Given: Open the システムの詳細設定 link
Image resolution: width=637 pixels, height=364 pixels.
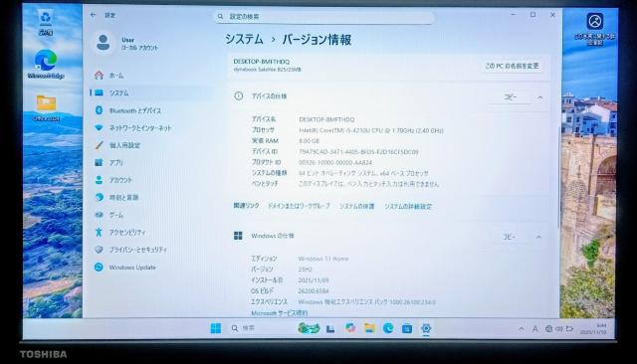Looking at the screenshot, I should click(x=408, y=206).
